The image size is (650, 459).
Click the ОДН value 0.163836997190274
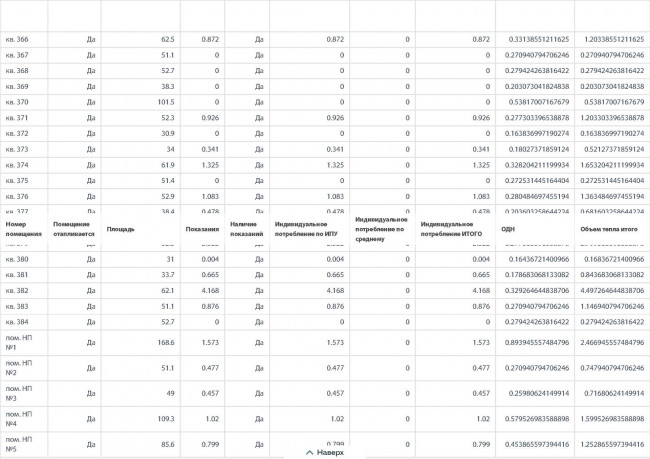click(x=537, y=134)
